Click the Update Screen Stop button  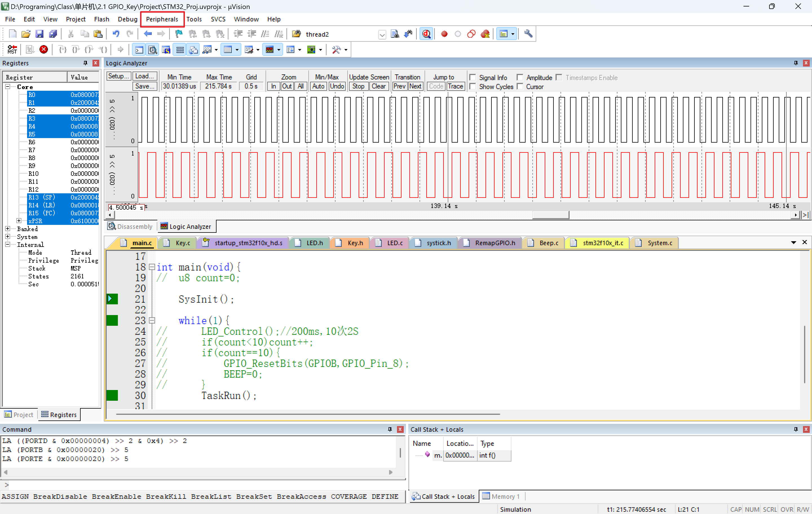coord(358,86)
